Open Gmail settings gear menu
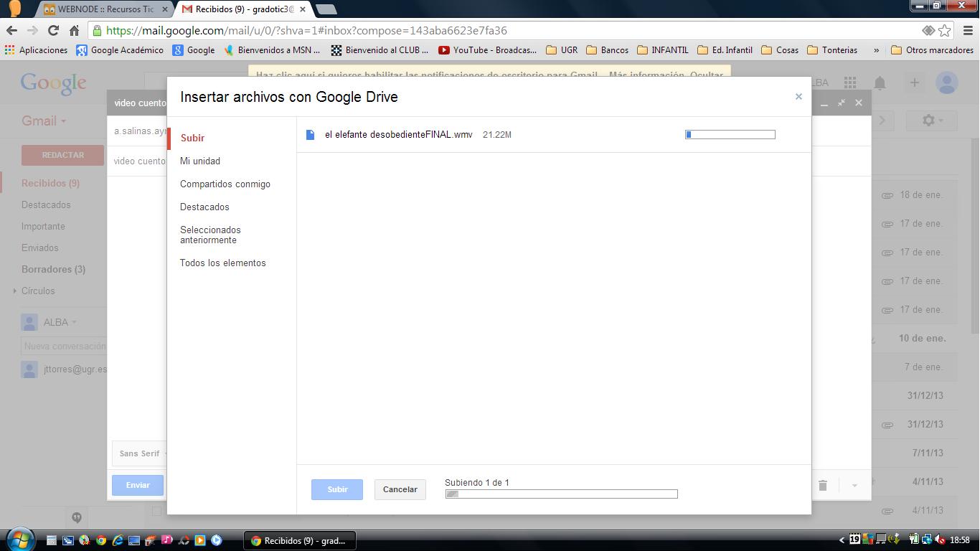The height and width of the screenshot is (551, 980). click(933, 121)
